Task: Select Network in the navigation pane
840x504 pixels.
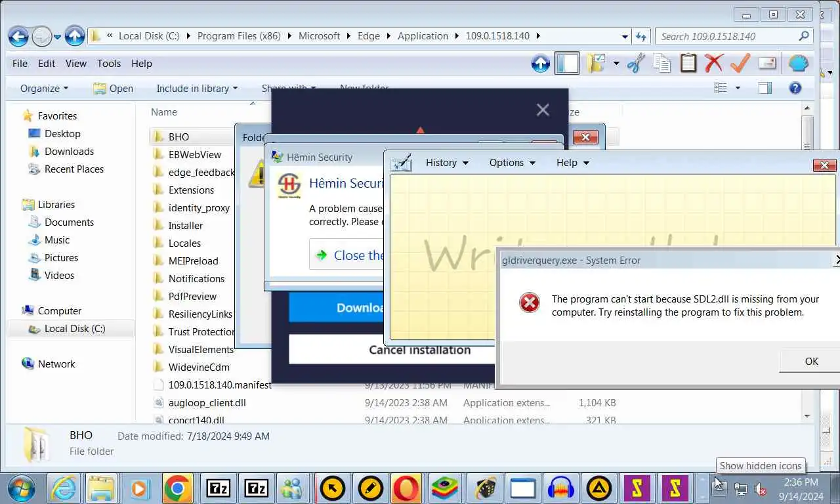Action: click(x=56, y=364)
